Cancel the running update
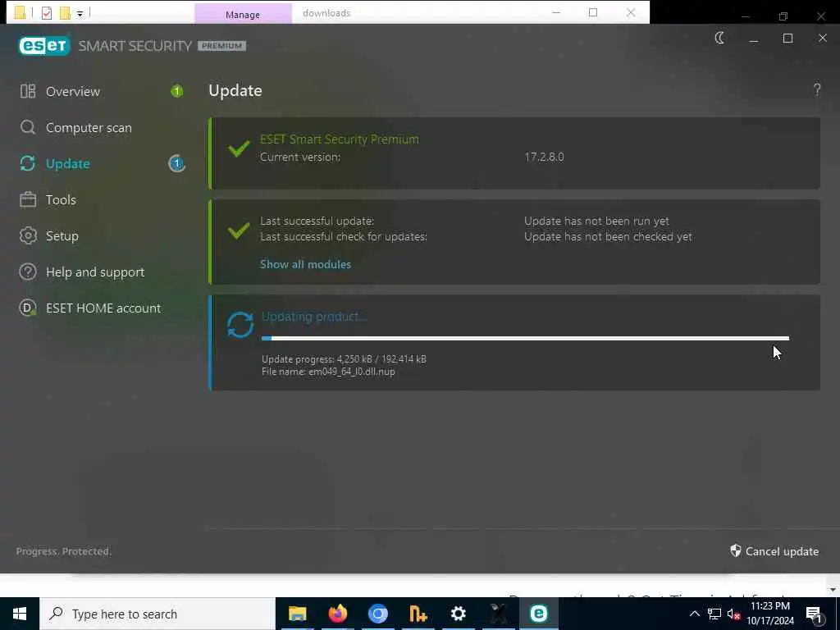Viewport: 840px width, 630px height. (774, 551)
